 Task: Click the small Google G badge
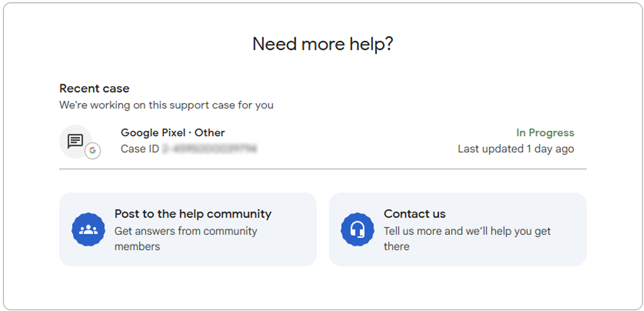(x=92, y=150)
